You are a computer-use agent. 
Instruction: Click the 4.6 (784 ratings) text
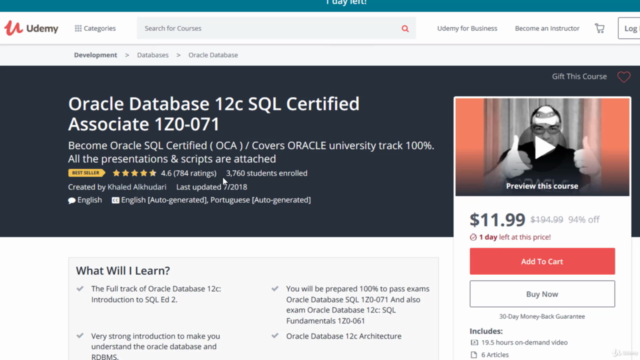[x=189, y=173]
